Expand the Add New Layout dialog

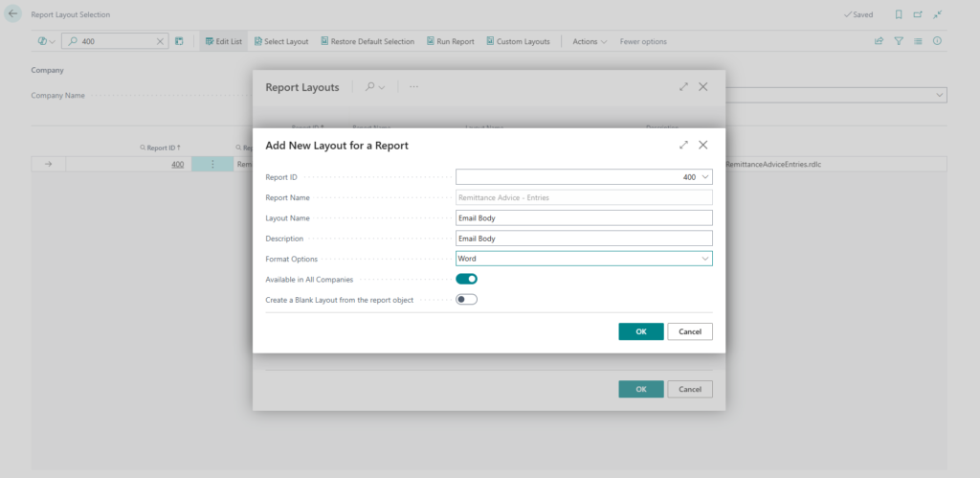(683, 146)
